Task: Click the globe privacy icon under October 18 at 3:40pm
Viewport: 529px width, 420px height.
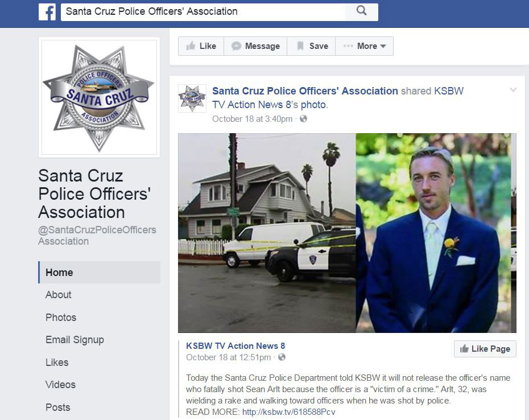Action: pyautogui.click(x=303, y=119)
